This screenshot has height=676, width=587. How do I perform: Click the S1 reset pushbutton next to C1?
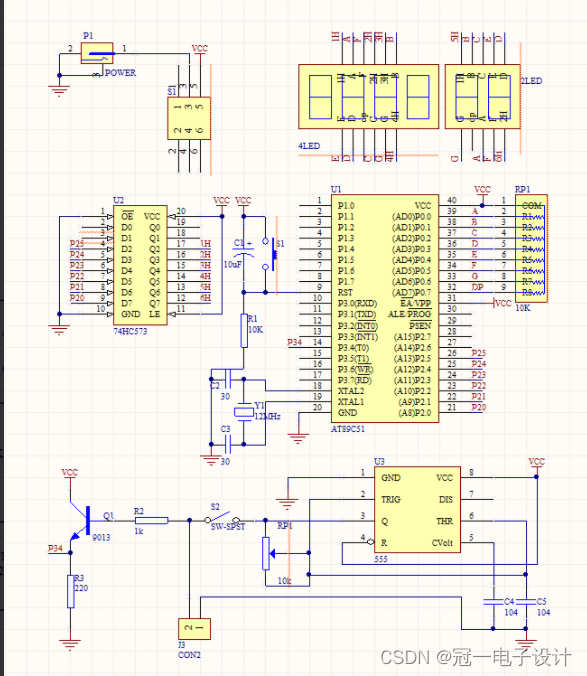271,254
